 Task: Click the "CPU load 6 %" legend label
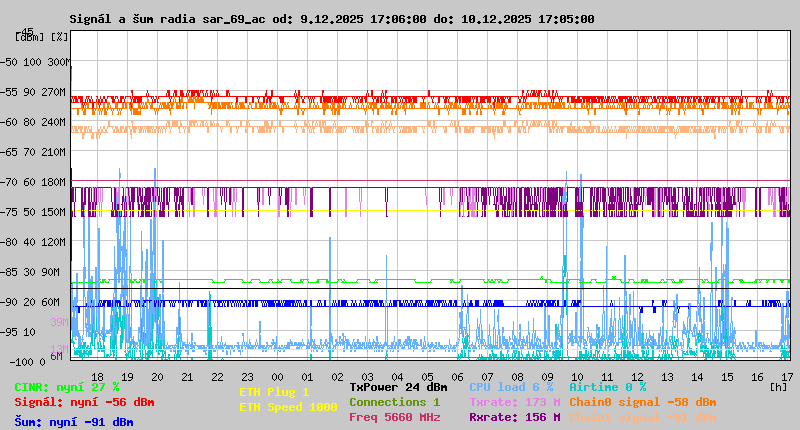[511, 387]
